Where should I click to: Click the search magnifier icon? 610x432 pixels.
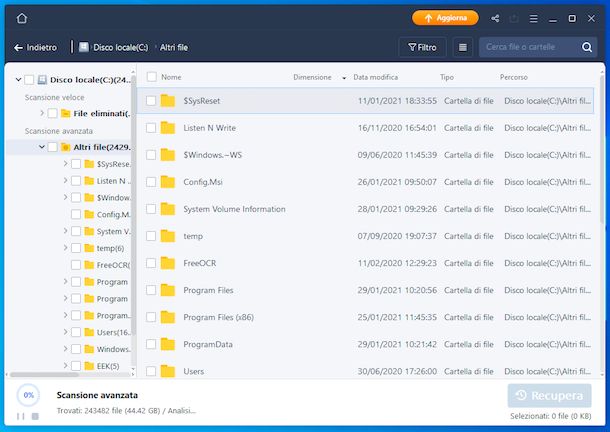587,47
